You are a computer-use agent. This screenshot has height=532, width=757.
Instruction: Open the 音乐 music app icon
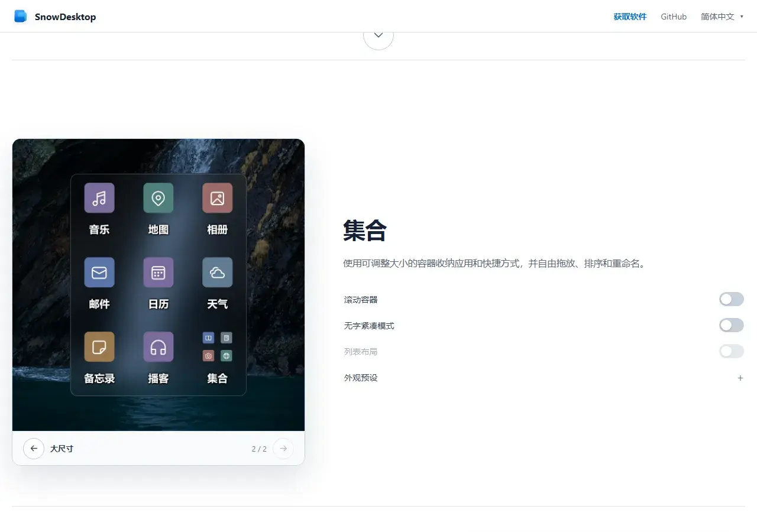(99, 198)
